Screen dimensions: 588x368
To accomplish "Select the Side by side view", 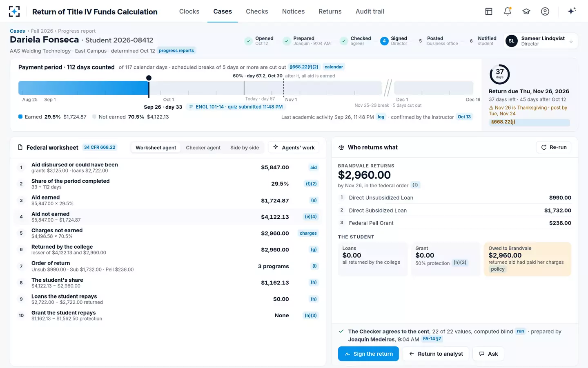I will [245, 148].
